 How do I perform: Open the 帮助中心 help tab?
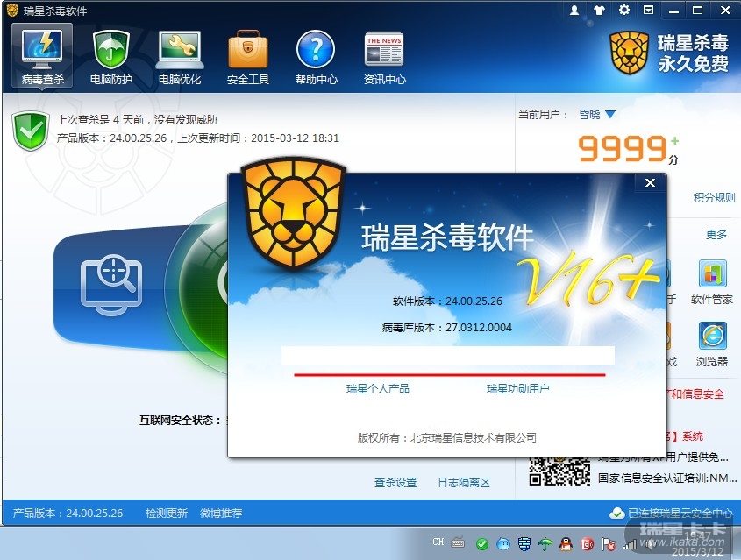[x=317, y=56]
